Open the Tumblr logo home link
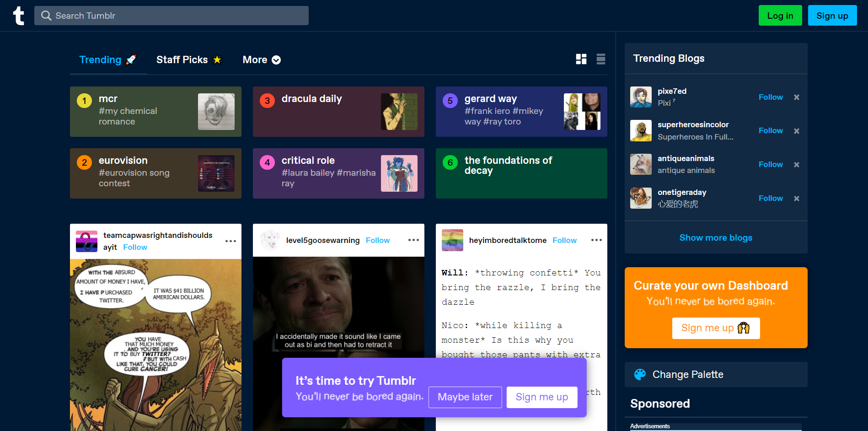This screenshot has height=431, width=868. pos(18,16)
